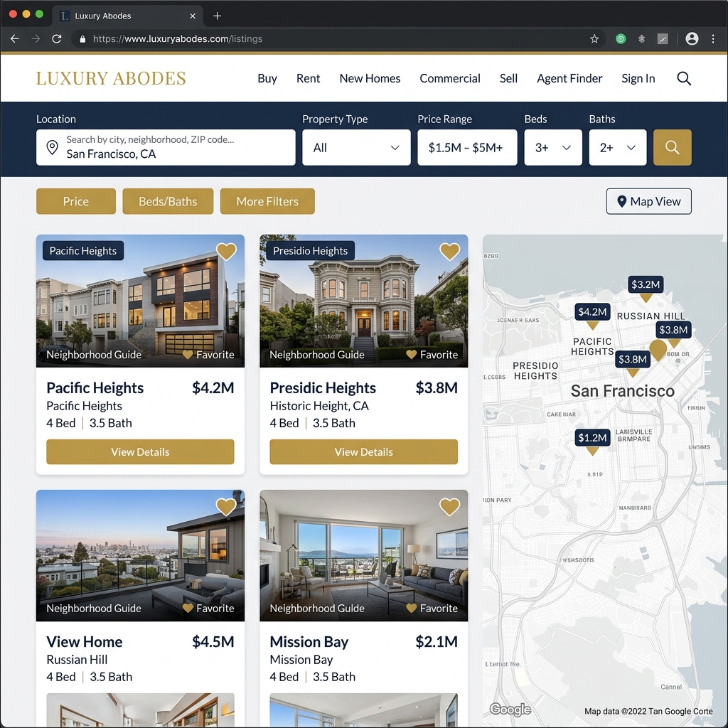Click the San Francisco location search field
The image size is (728, 728).
tap(166, 151)
